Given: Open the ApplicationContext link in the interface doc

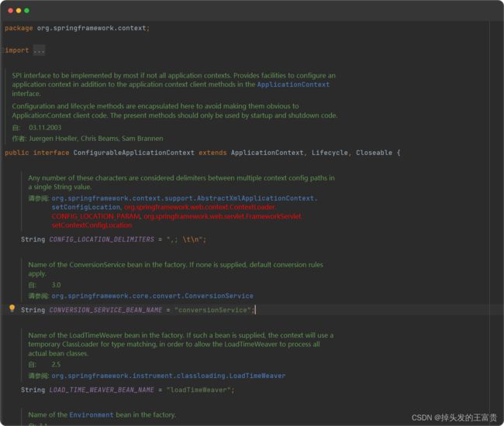Looking at the screenshot, I should [293, 84].
